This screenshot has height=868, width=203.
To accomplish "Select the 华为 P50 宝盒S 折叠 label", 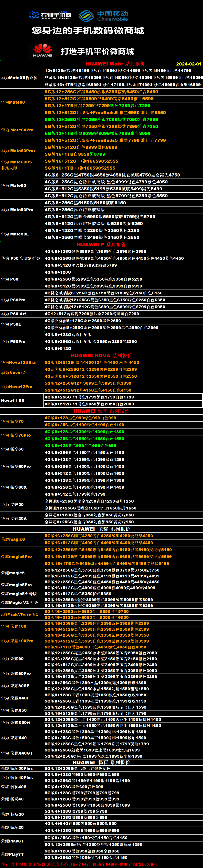I will (x=21, y=259).
